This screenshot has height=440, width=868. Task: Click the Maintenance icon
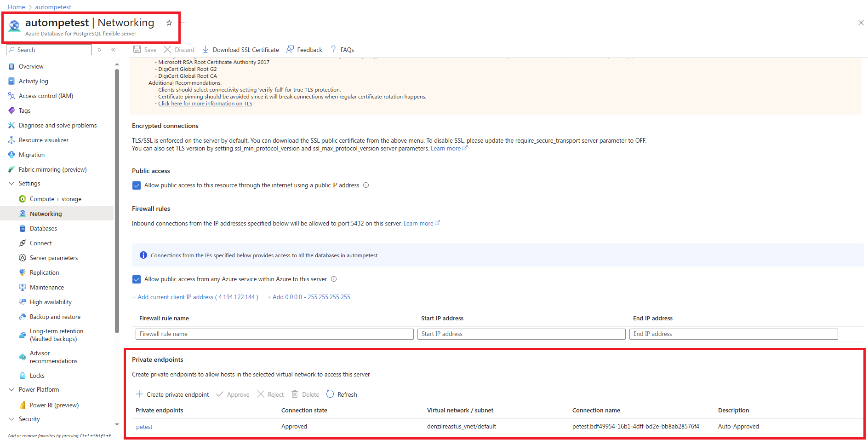click(23, 288)
